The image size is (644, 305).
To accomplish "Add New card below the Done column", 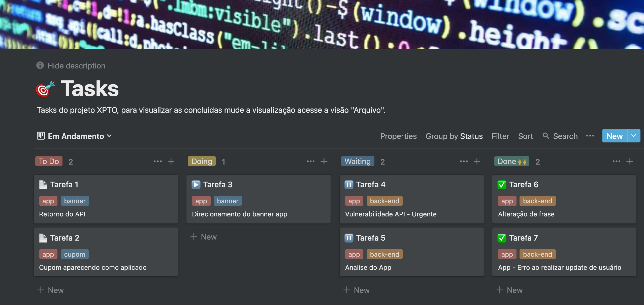I will click(509, 290).
